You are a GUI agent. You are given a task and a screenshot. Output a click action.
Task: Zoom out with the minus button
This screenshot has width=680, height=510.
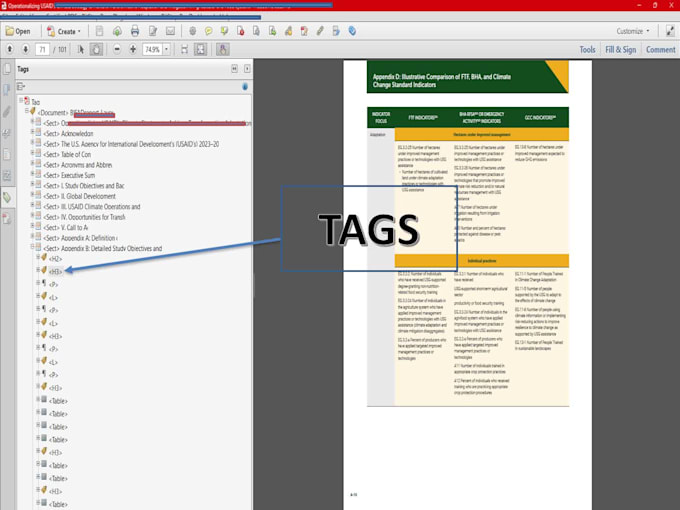117,49
